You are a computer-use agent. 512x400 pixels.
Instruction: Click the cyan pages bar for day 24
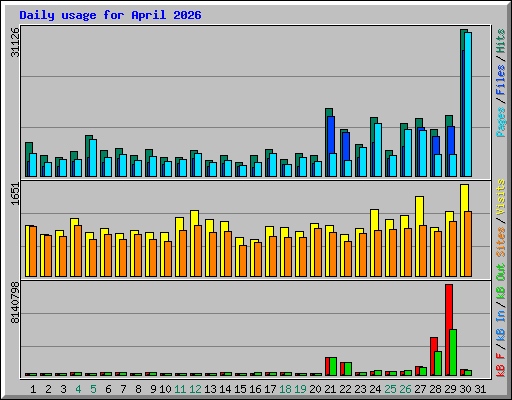point(378,150)
